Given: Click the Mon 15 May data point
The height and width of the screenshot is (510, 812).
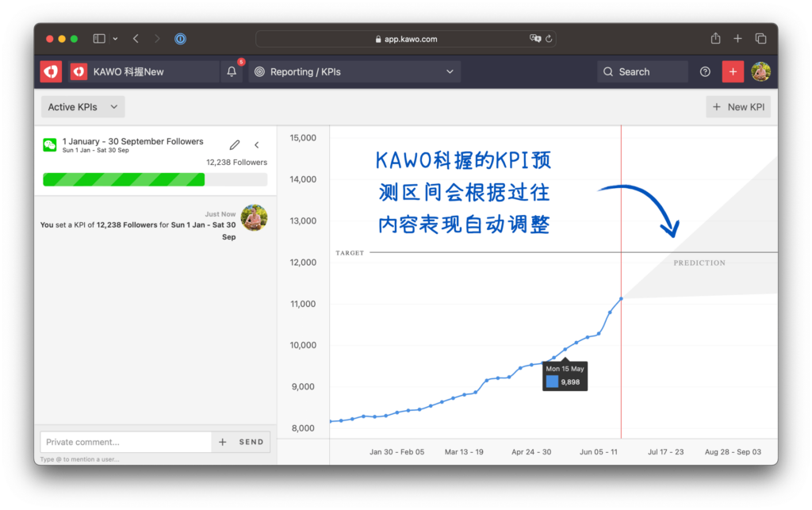Looking at the screenshot, I should click(x=565, y=350).
